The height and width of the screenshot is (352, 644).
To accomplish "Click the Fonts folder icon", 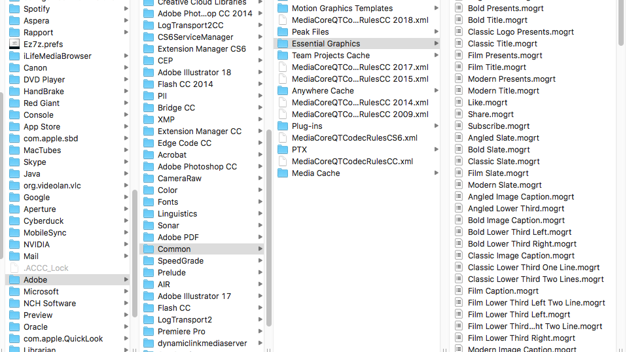I will pyautogui.click(x=149, y=202).
